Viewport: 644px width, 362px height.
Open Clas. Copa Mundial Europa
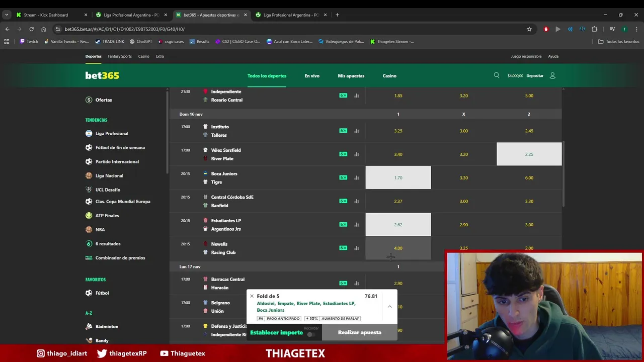[123, 202]
